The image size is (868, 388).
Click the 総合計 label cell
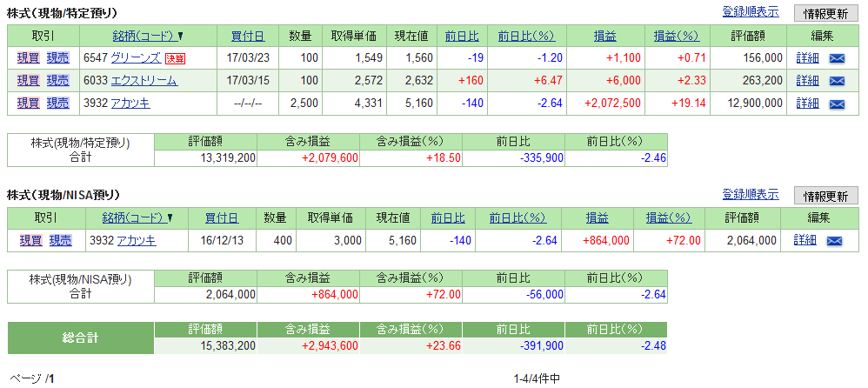[81, 338]
